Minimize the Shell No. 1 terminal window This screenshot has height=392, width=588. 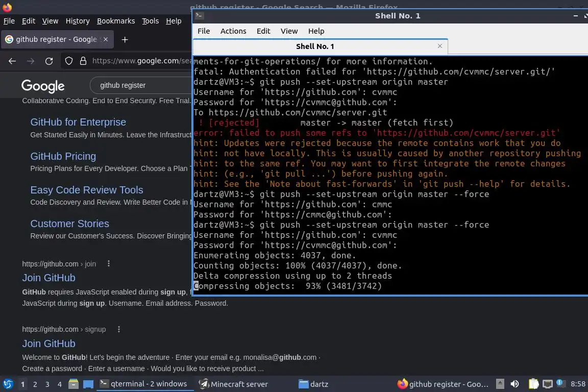(x=576, y=16)
